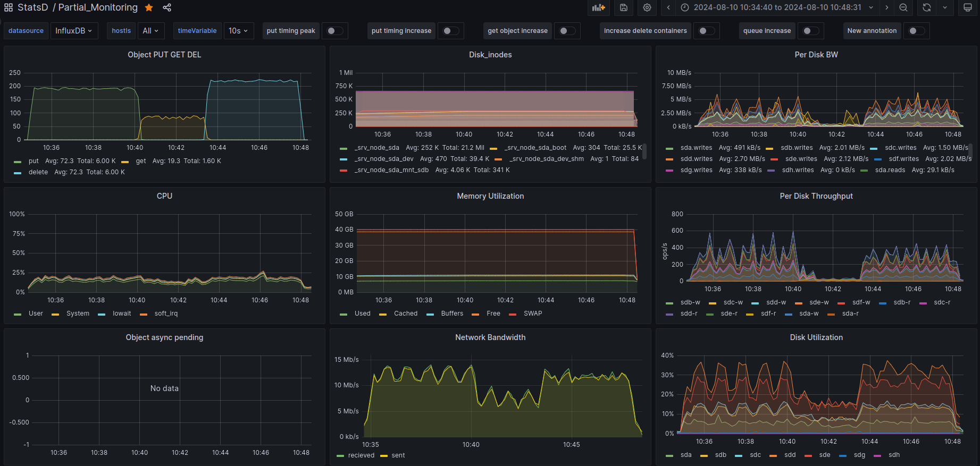980x466 pixels.
Task: Open the time range picker
Action: 777,7
